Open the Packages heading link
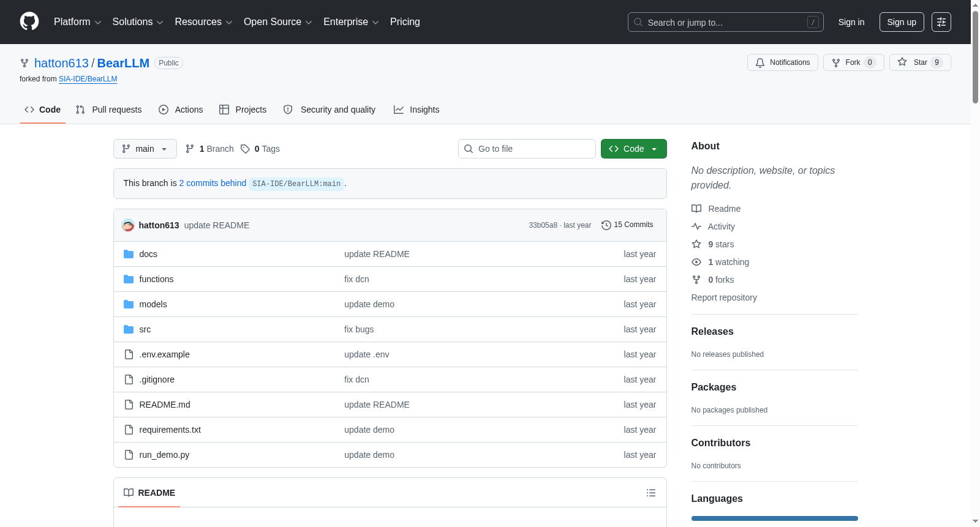Image resolution: width=980 pixels, height=527 pixels. 714,387
